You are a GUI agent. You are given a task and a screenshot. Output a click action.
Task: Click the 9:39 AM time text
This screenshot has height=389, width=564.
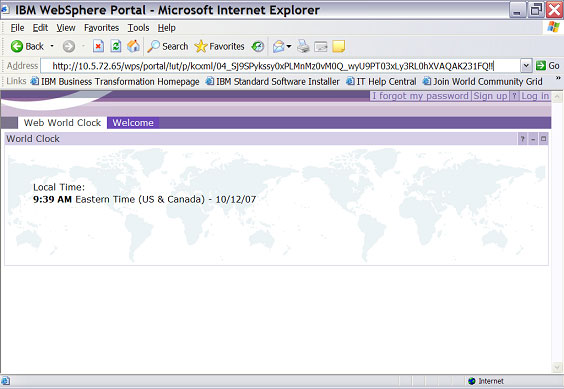(53, 199)
